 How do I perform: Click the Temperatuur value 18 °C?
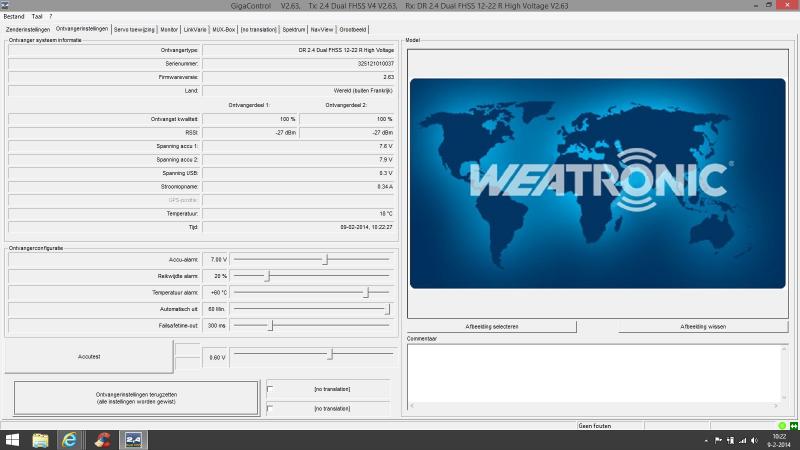(x=386, y=213)
